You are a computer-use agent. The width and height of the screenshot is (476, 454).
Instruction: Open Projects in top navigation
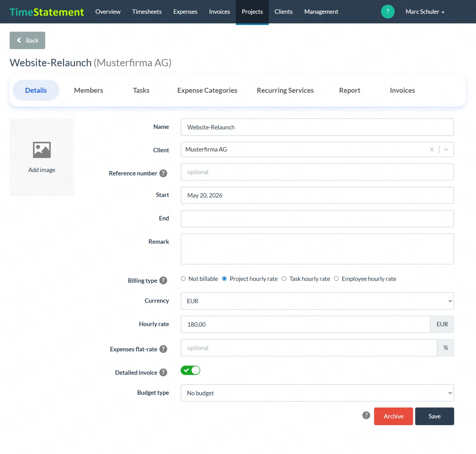pos(252,12)
